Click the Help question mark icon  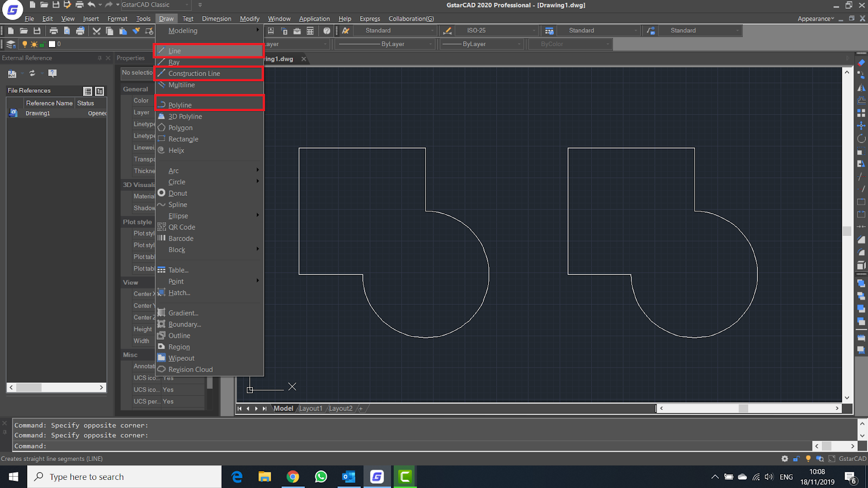tap(327, 30)
